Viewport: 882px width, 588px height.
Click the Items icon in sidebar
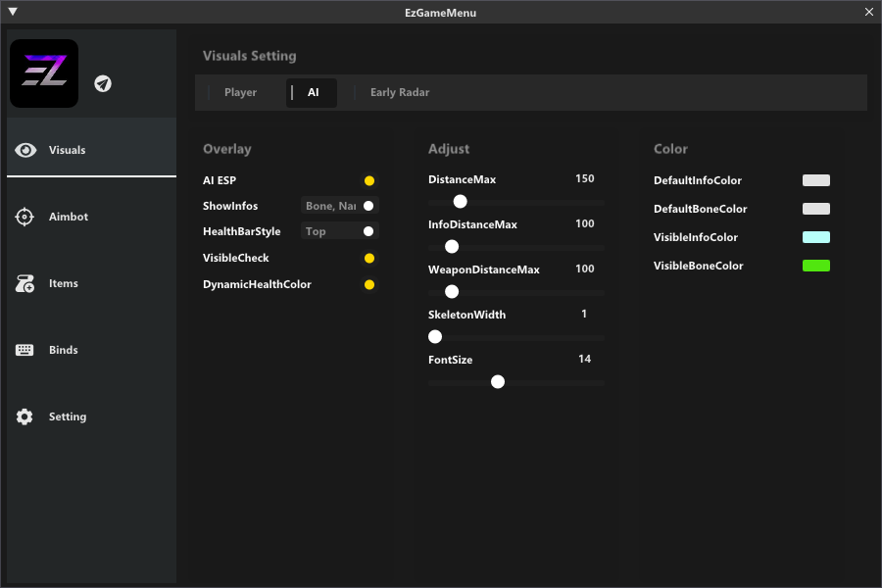[24, 283]
